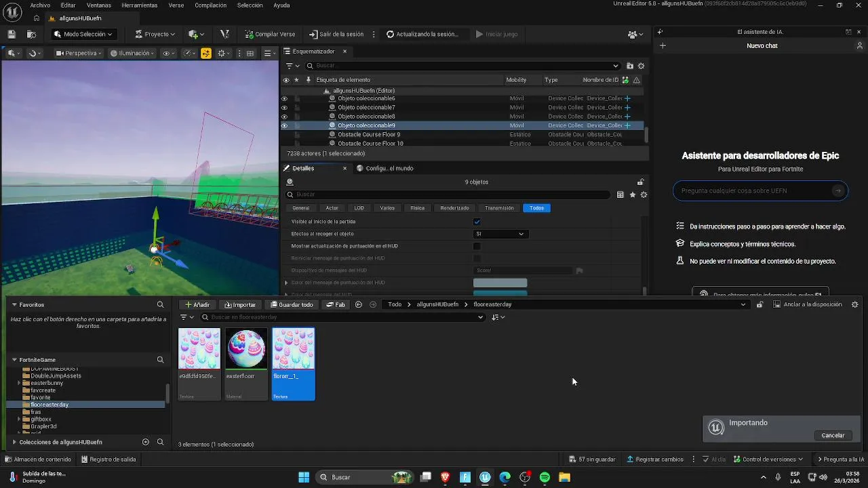Open the team members icon dropdown
868x488 pixels.
(635, 34)
